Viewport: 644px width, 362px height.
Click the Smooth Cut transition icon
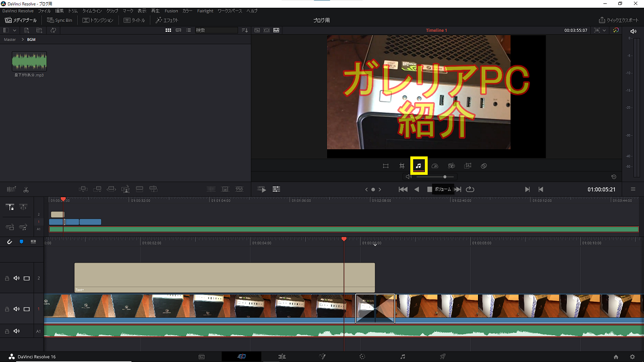(x=239, y=189)
